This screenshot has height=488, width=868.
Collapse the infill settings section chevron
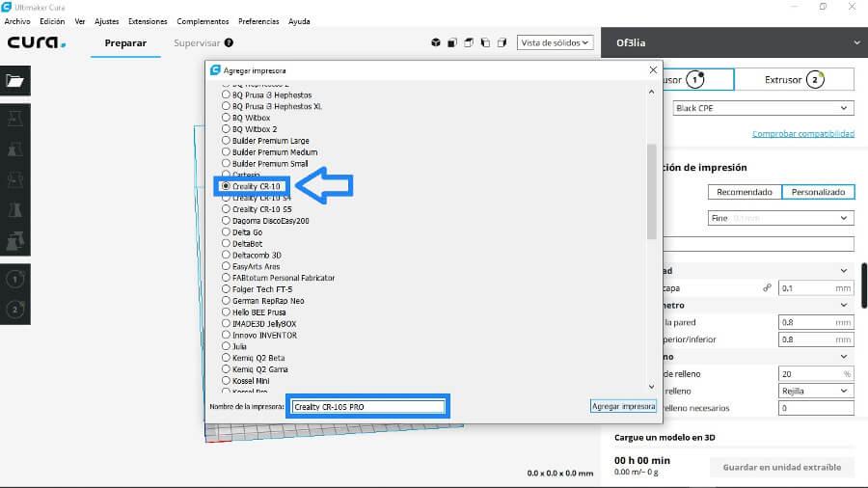(844, 357)
